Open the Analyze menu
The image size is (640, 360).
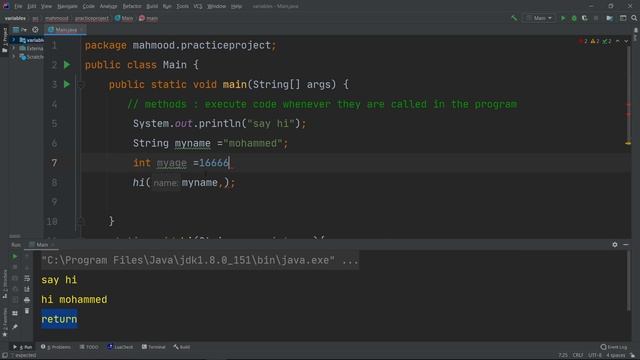click(x=108, y=6)
